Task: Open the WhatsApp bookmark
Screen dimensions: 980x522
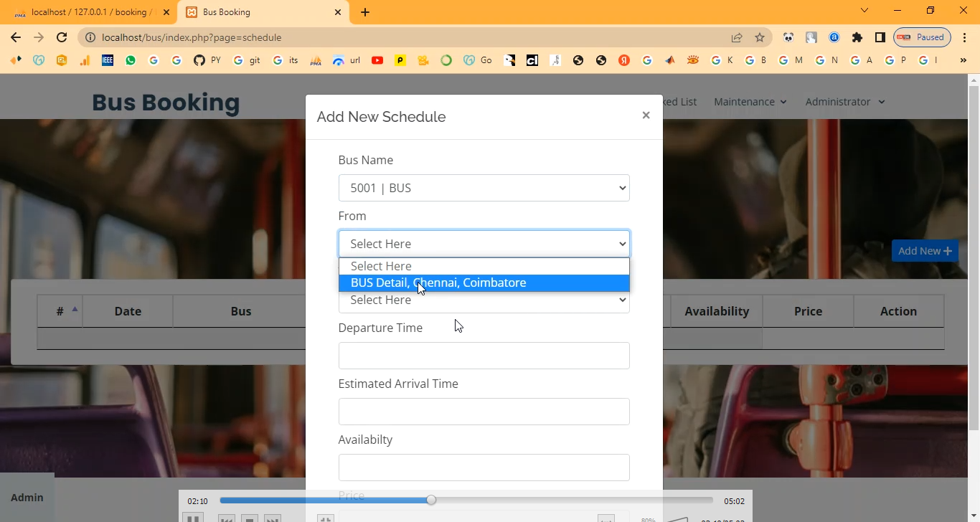Action: click(131, 60)
